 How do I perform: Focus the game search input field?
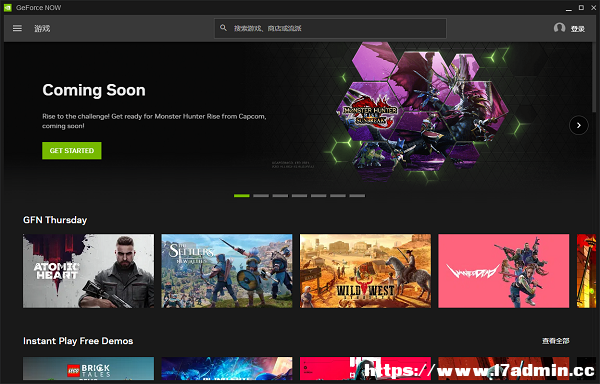pos(330,28)
